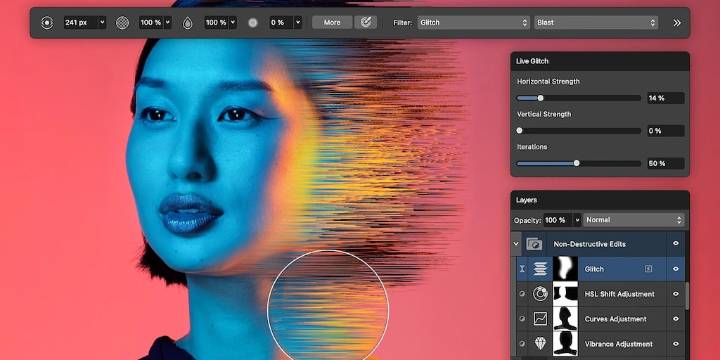
Task: Click the HSL Shift Adjustment circular icon
Action: click(540, 294)
